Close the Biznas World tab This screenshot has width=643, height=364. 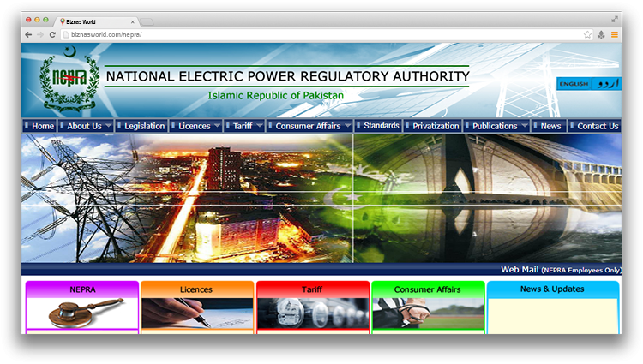[x=132, y=21]
